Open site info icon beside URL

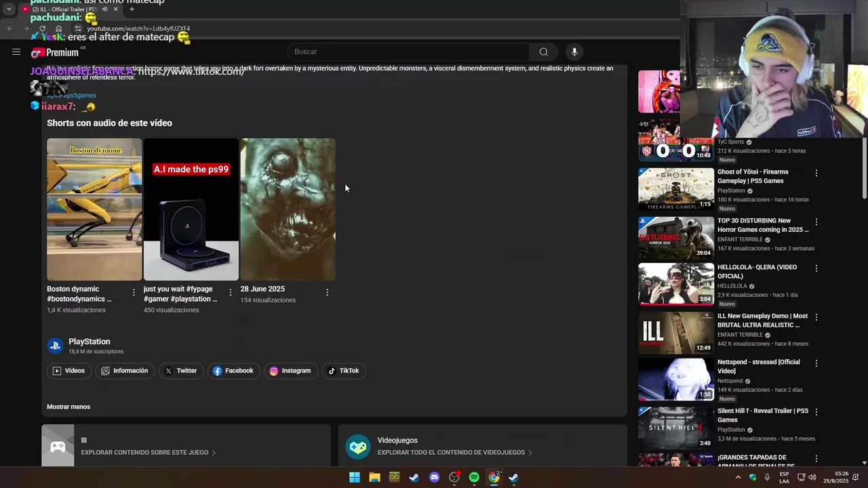point(78,28)
